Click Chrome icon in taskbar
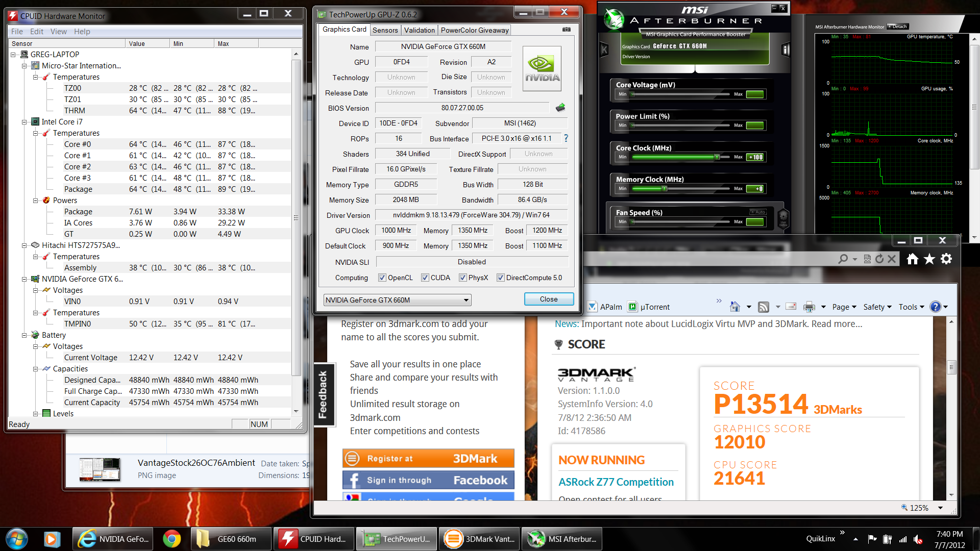Image resolution: width=980 pixels, height=551 pixels. [x=171, y=539]
